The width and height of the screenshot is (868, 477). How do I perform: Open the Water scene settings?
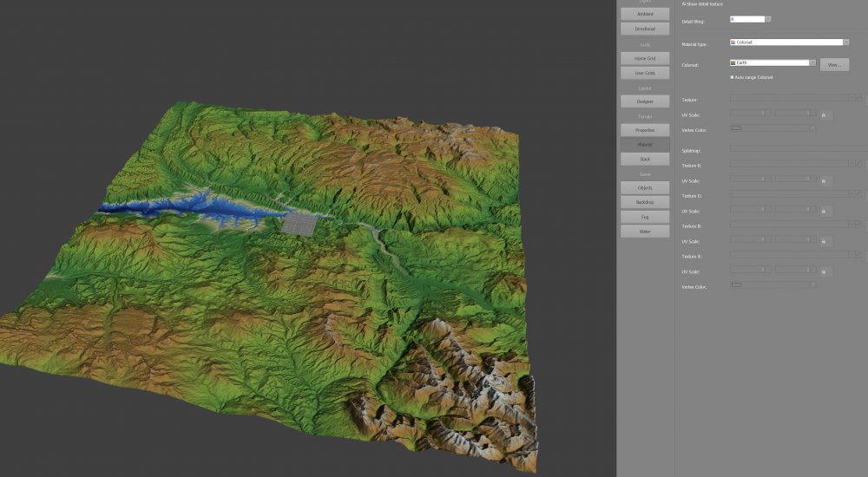645,232
